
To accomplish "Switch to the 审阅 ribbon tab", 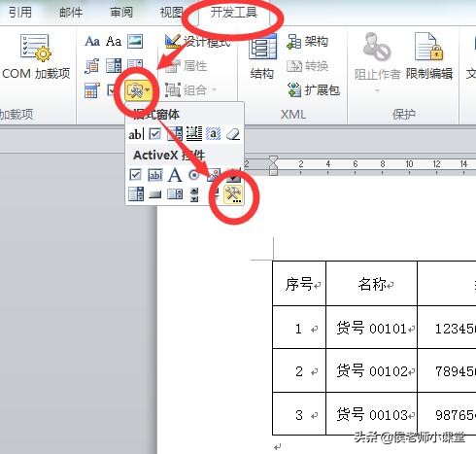I will click(x=121, y=13).
